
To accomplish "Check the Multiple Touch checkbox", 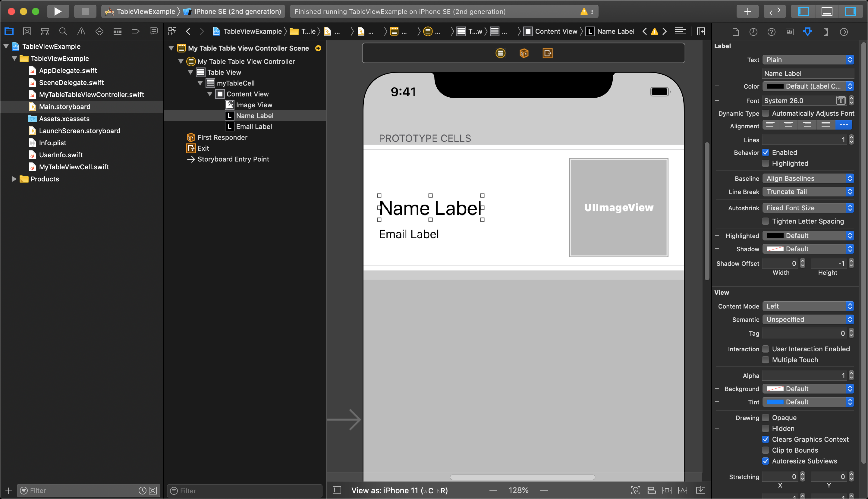I will click(x=765, y=360).
